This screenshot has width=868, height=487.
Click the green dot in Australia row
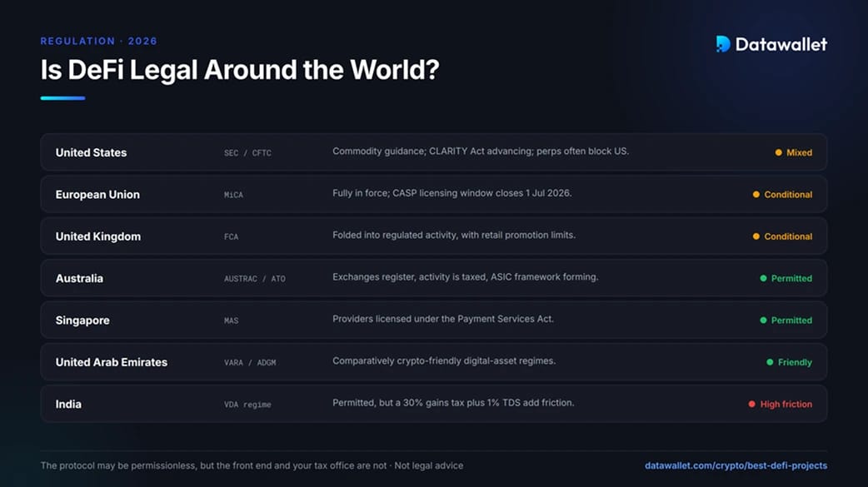click(763, 278)
